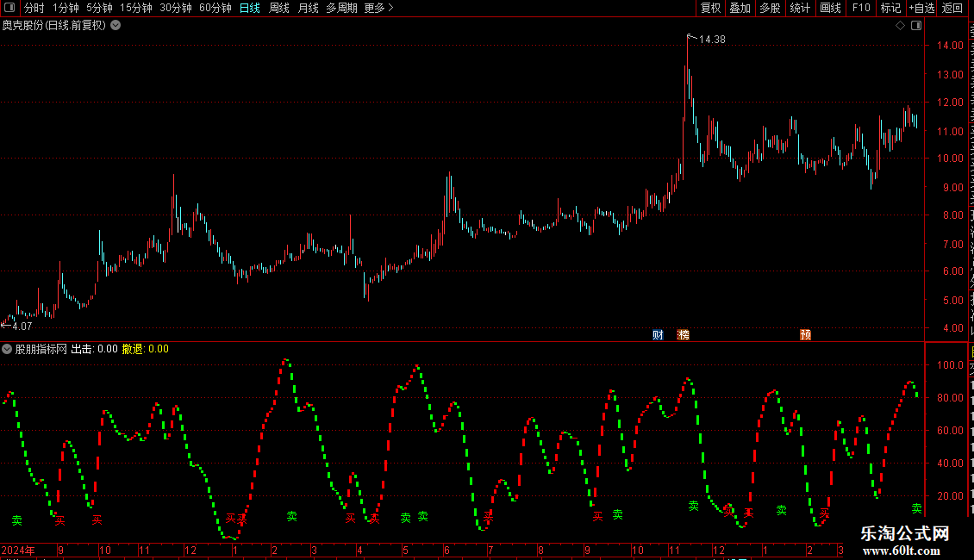Click the 14.00 price axis label
The width and height of the screenshot is (974, 560).
tap(950, 46)
